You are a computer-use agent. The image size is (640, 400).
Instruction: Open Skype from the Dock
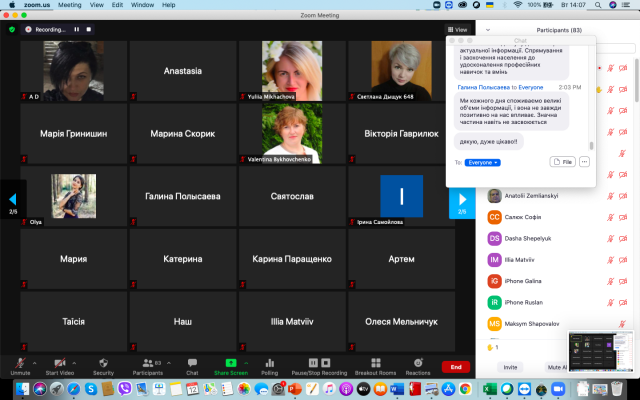point(91,389)
